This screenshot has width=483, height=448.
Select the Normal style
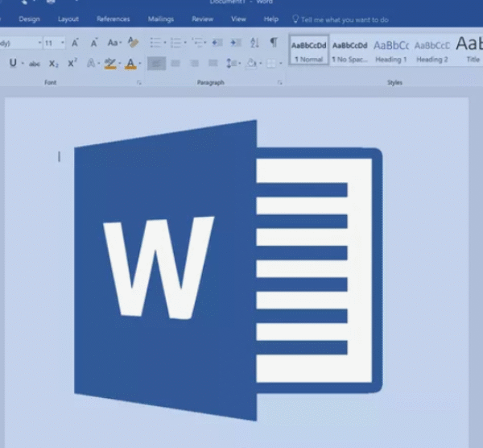point(309,50)
